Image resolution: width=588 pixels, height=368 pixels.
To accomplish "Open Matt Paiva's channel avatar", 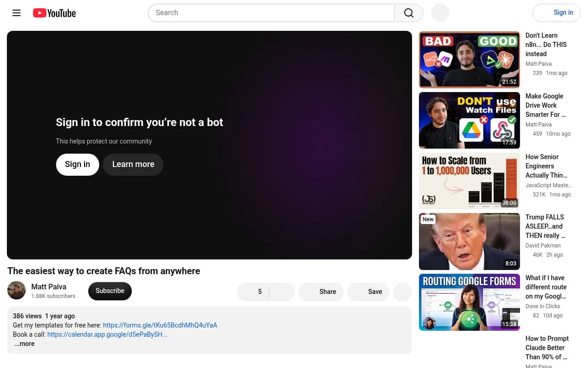I will pyautogui.click(x=17, y=290).
